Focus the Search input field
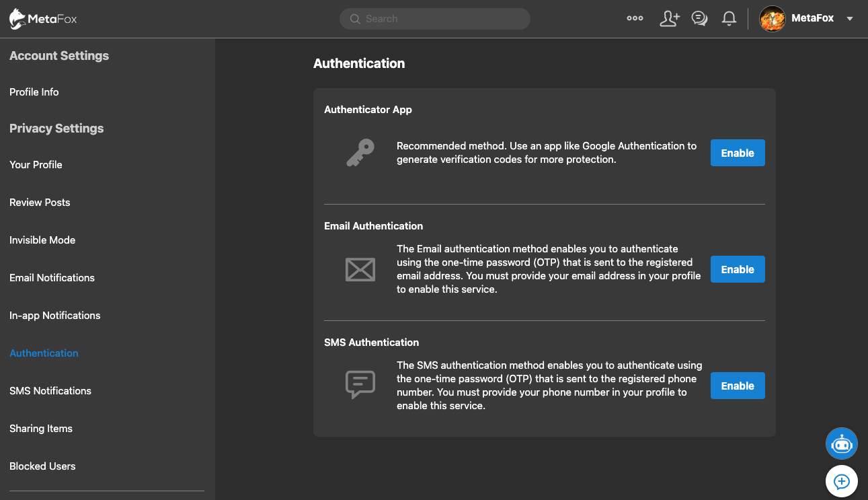This screenshot has height=500, width=868. 435,19
